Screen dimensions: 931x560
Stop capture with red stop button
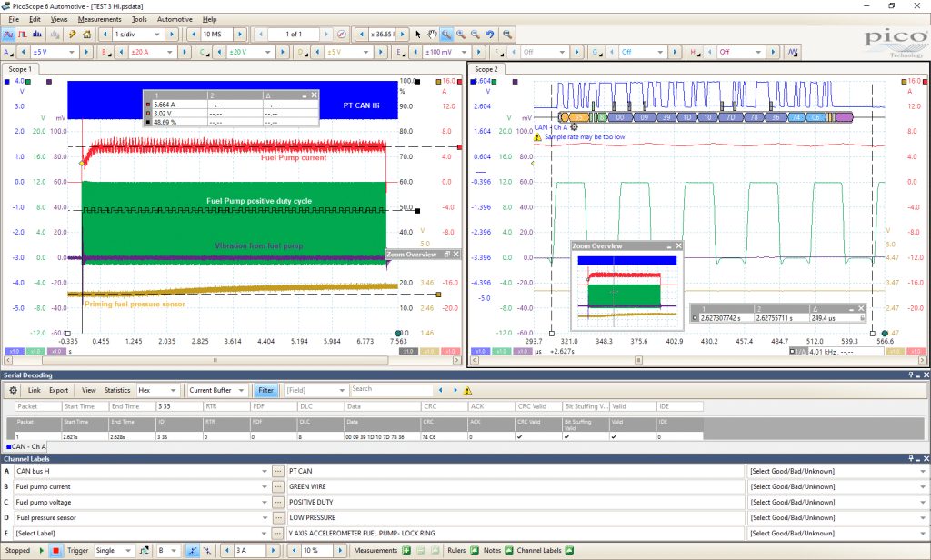(x=55, y=551)
